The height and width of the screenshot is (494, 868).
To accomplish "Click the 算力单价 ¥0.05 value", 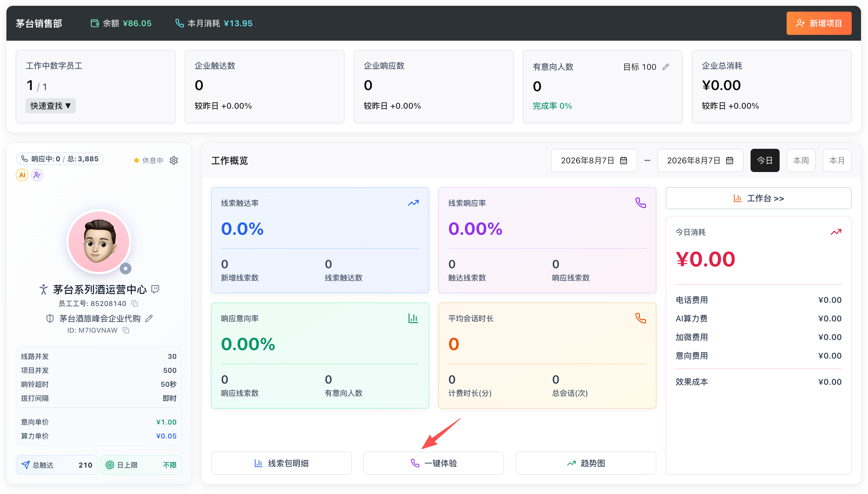I will click(x=166, y=436).
